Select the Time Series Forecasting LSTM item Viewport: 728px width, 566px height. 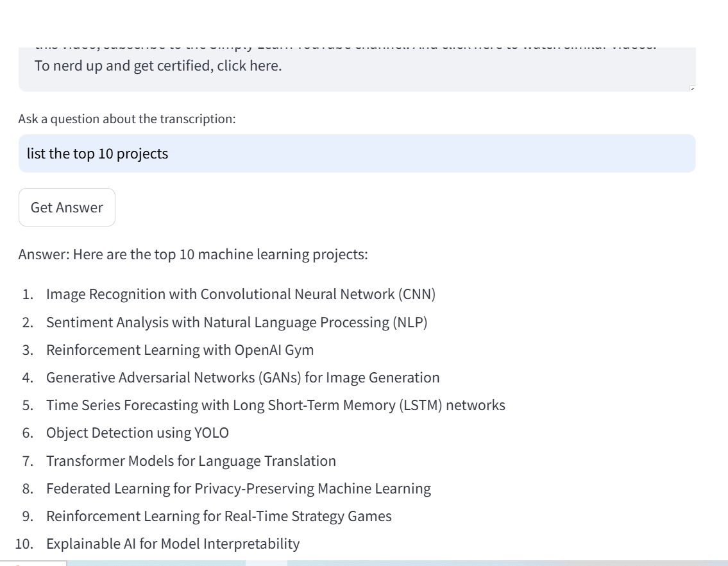tap(275, 405)
